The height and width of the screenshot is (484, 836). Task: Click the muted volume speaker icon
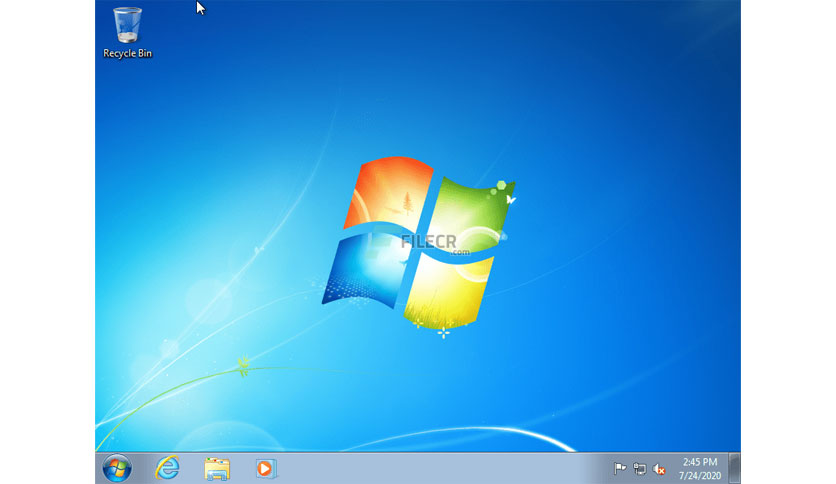pyautogui.click(x=659, y=469)
